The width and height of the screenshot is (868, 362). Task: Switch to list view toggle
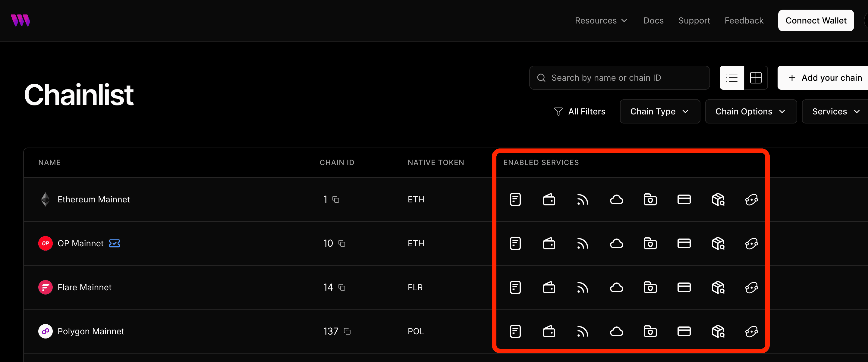[x=731, y=78]
